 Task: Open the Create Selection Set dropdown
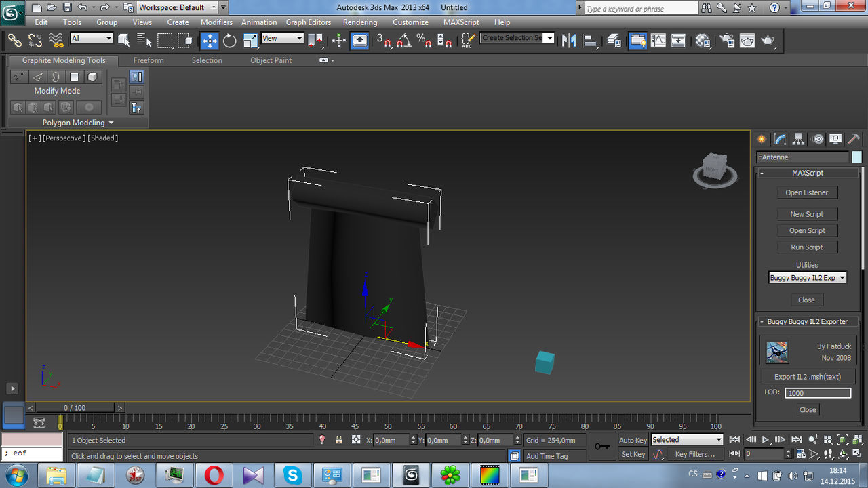pyautogui.click(x=517, y=38)
